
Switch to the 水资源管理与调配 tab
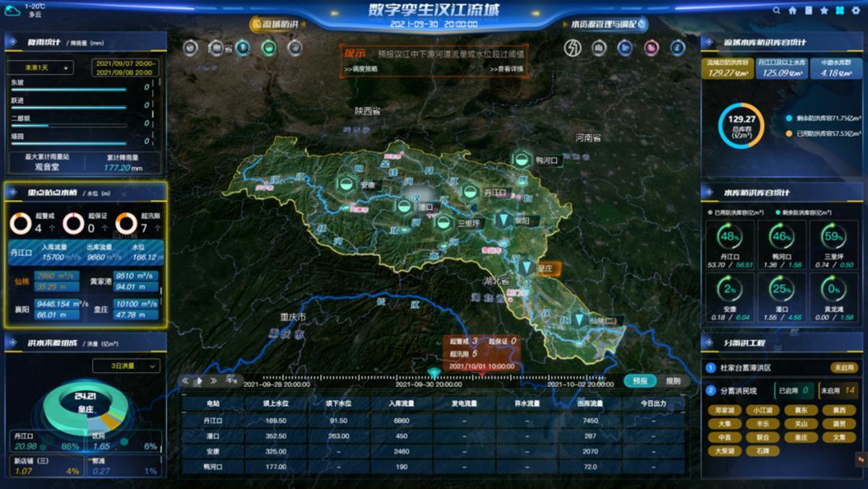pyautogui.click(x=606, y=25)
